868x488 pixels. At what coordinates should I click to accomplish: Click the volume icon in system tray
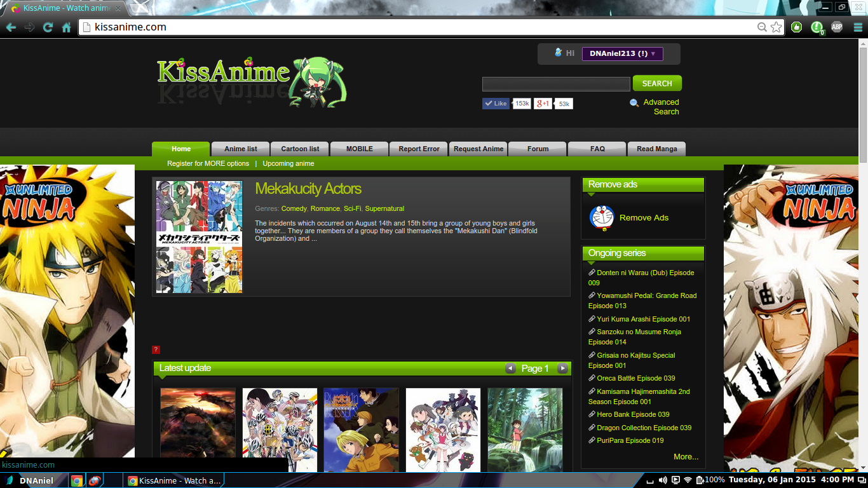click(663, 480)
